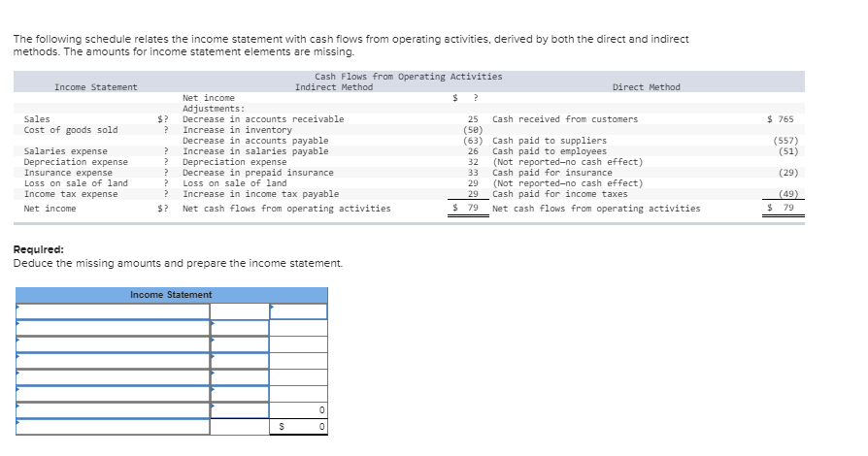
Task: Click 'Cost of goods sold' label
Action: 71,129
